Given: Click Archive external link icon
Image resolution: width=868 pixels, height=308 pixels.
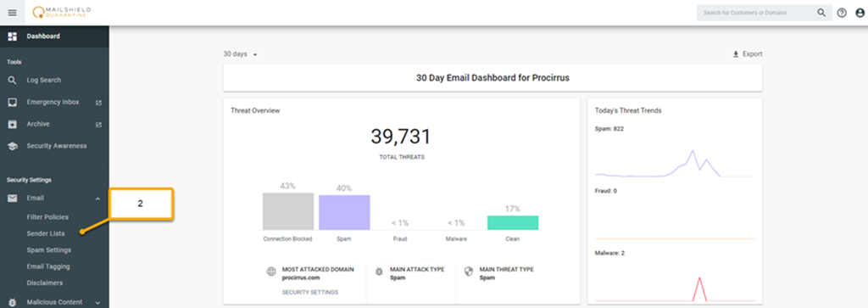Looking at the screenshot, I should (98, 124).
